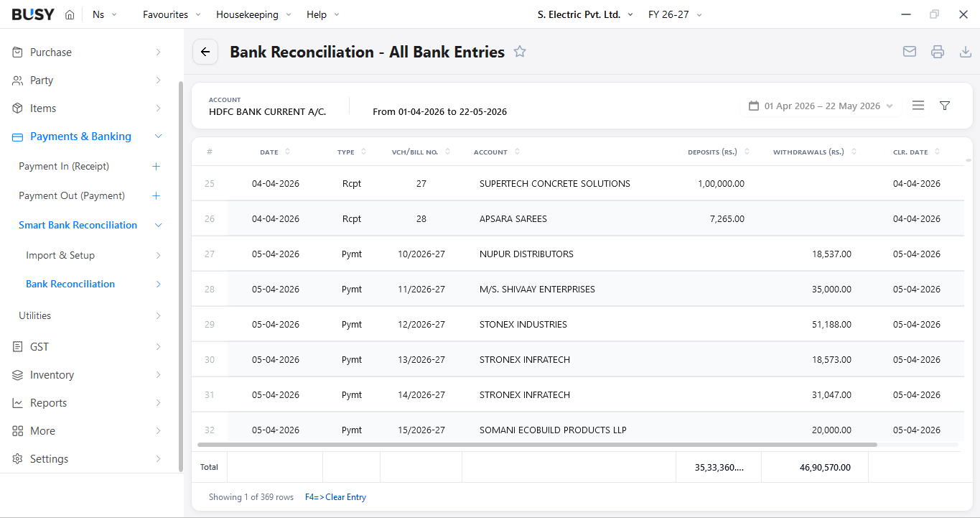The width and height of the screenshot is (980, 518).
Task: Click the Items box icon in the sidebar
Action: 18,108
